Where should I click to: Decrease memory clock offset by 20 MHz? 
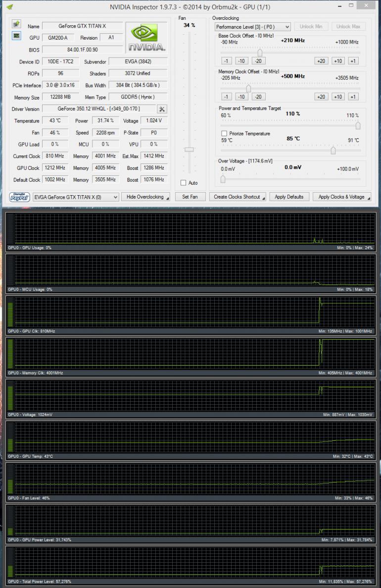[x=258, y=97]
